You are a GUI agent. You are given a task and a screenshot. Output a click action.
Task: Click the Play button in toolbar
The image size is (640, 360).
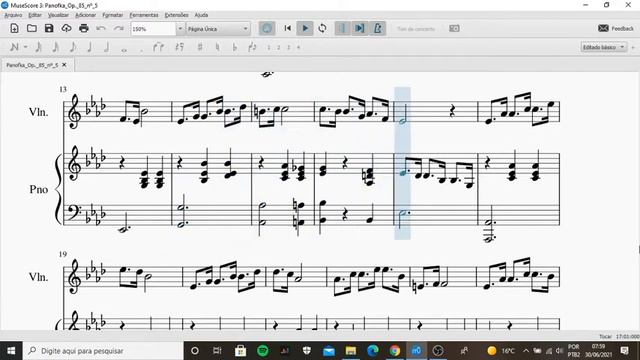coord(305,28)
